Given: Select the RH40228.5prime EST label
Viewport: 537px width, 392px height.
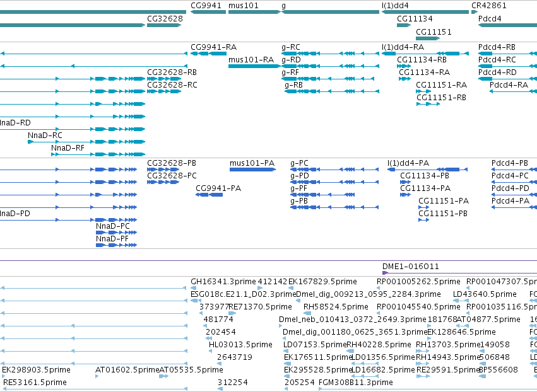Looking at the screenshot, I should pos(379,345).
